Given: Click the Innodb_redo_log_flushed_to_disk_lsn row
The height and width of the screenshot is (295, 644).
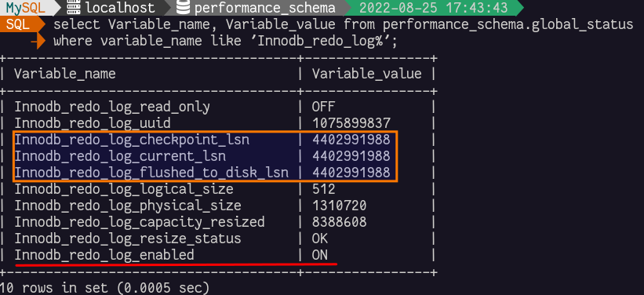Looking at the screenshot, I should click(x=218, y=173).
